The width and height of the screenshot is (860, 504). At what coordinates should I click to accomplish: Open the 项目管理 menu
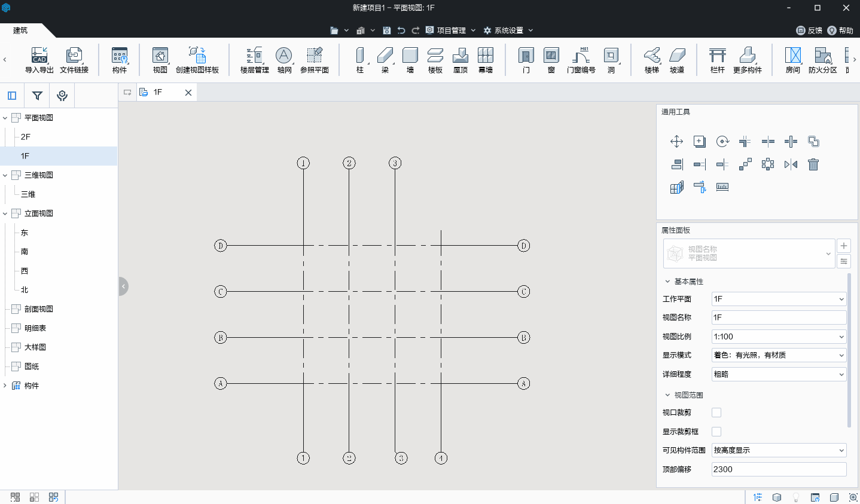(x=451, y=30)
